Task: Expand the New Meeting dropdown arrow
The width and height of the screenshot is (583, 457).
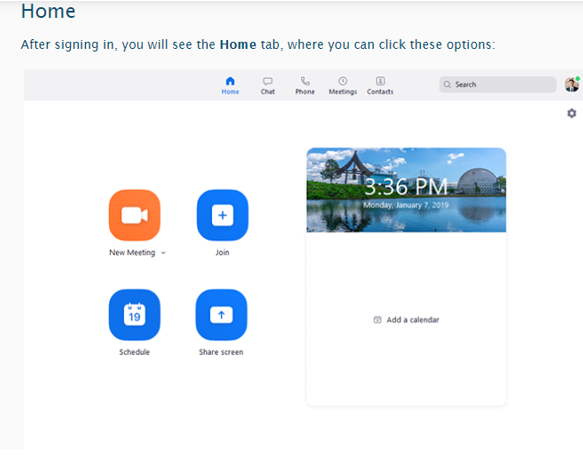Action: (163, 253)
